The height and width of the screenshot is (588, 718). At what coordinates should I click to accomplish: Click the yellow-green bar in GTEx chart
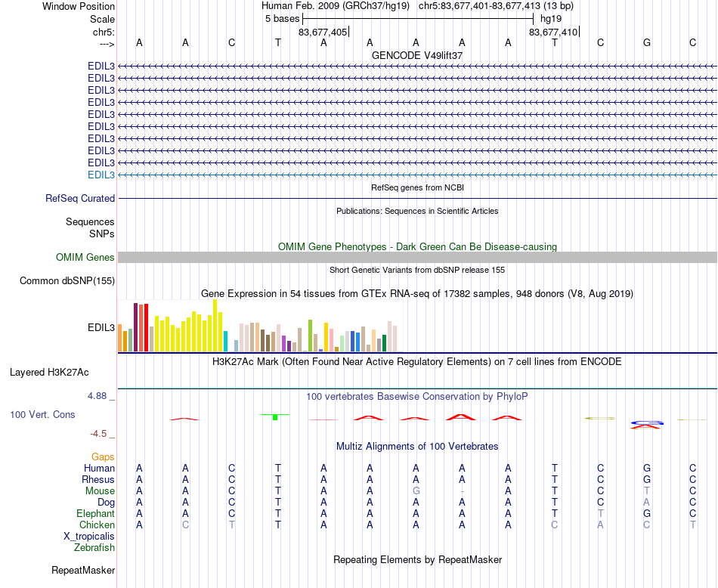tap(310, 336)
